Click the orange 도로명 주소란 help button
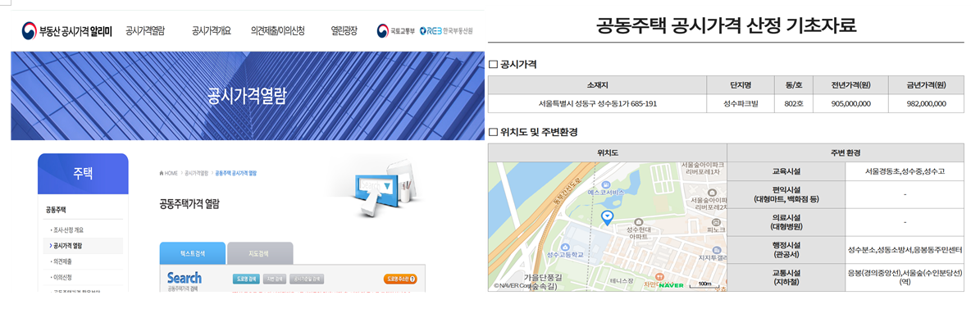This screenshot has height=309, width=980. pyautogui.click(x=400, y=279)
